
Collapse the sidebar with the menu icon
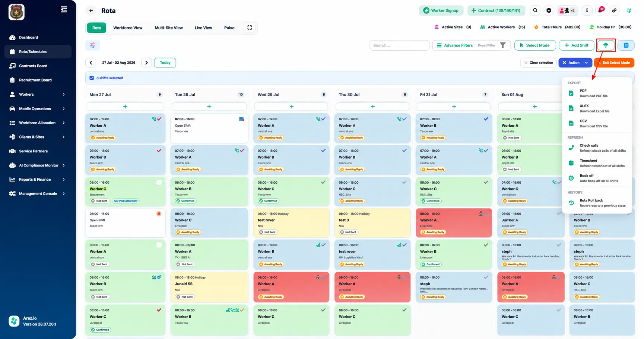[x=64, y=9]
